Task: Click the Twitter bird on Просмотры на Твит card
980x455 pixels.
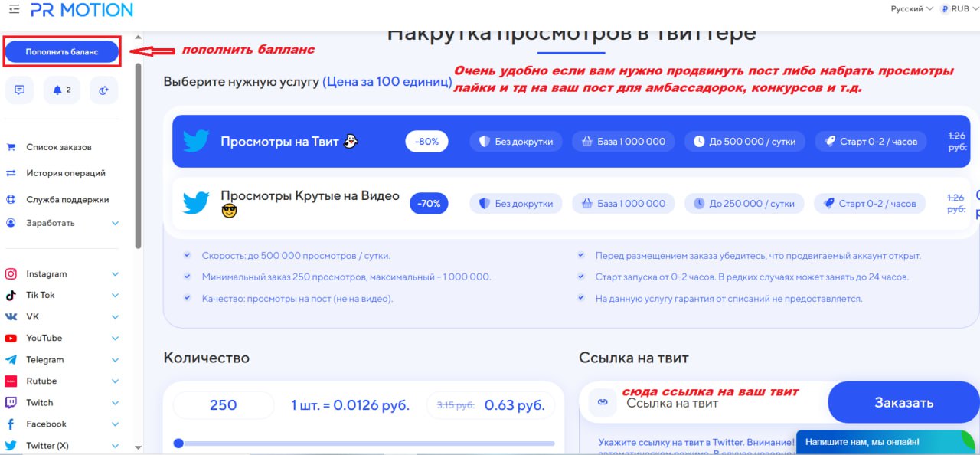Action: (196, 141)
